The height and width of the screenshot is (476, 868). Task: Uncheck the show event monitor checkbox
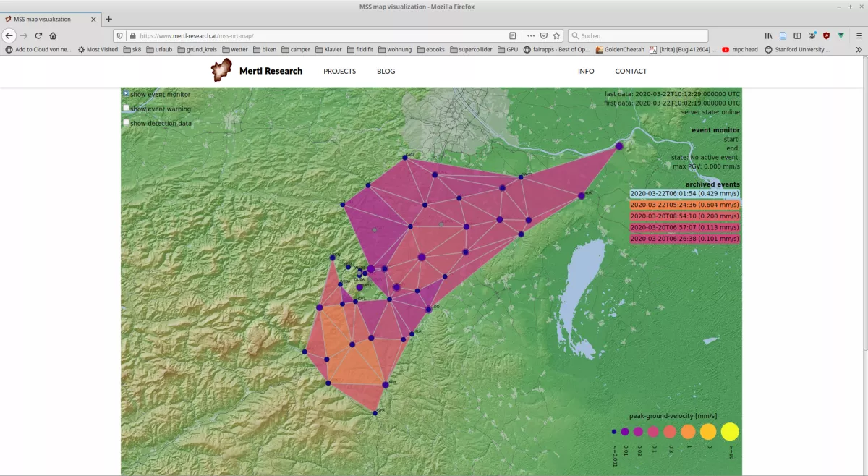click(126, 93)
